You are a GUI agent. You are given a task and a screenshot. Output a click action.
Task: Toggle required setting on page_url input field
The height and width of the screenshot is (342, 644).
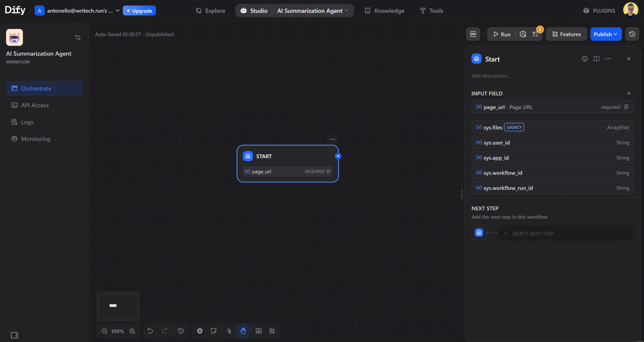(x=626, y=107)
